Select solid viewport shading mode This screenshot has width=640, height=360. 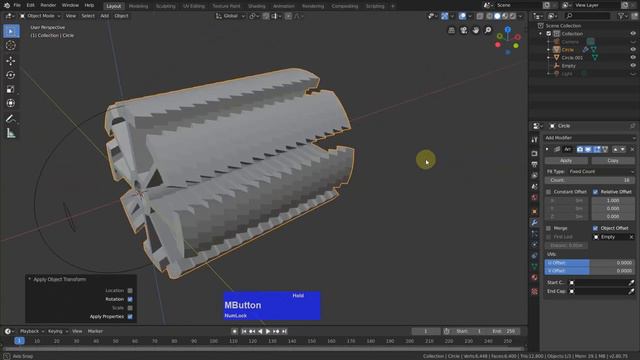[x=497, y=16]
